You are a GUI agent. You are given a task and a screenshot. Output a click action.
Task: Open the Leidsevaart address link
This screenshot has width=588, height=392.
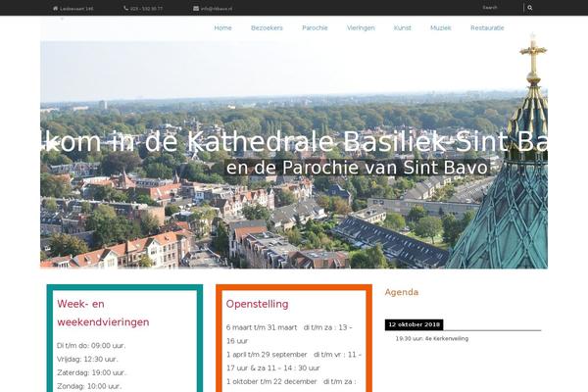76,8
